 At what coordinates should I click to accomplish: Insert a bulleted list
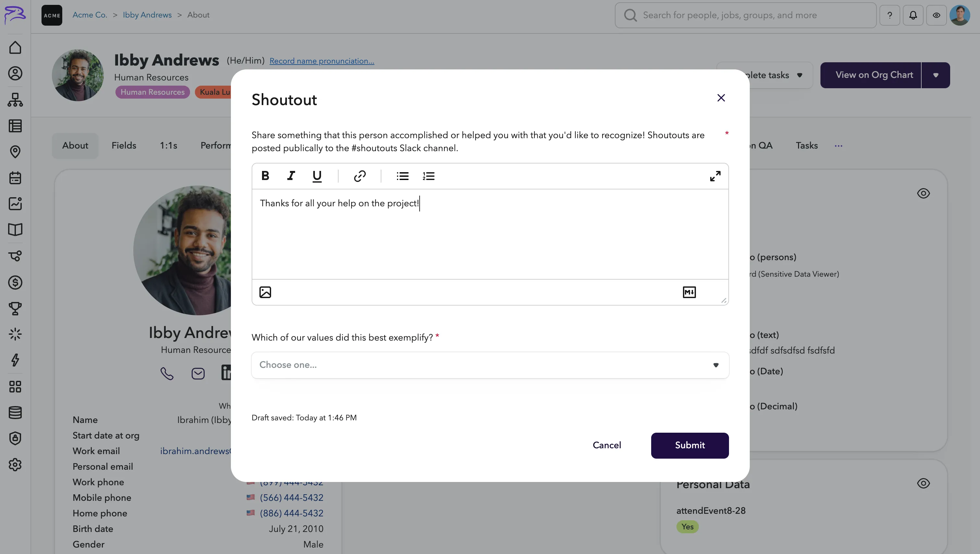[x=402, y=176]
